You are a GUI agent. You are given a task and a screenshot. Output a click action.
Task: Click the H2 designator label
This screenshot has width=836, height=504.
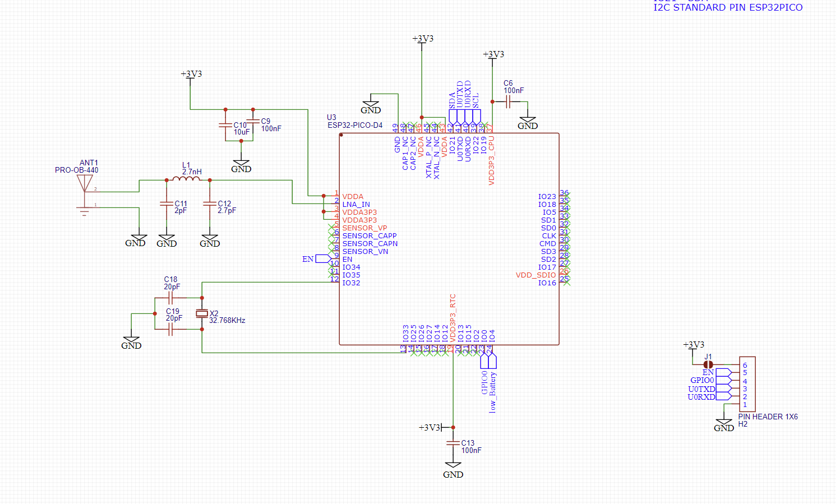click(x=743, y=424)
